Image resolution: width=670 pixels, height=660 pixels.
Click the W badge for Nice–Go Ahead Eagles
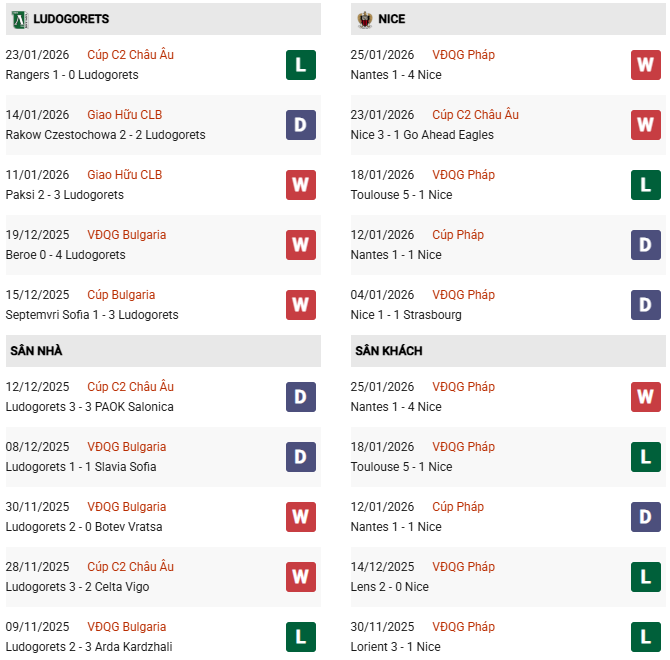point(646,125)
